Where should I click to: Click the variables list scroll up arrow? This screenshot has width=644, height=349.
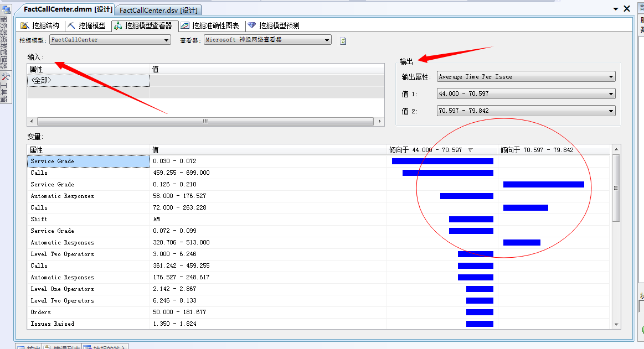point(616,150)
